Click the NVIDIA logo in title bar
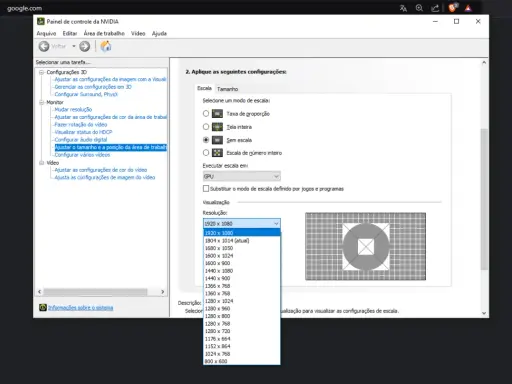 [41, 21]
